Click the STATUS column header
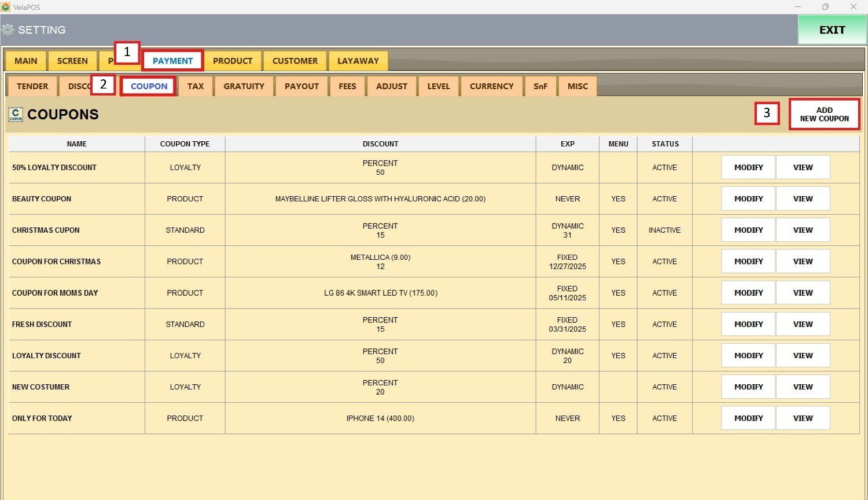 coord(665,144)
